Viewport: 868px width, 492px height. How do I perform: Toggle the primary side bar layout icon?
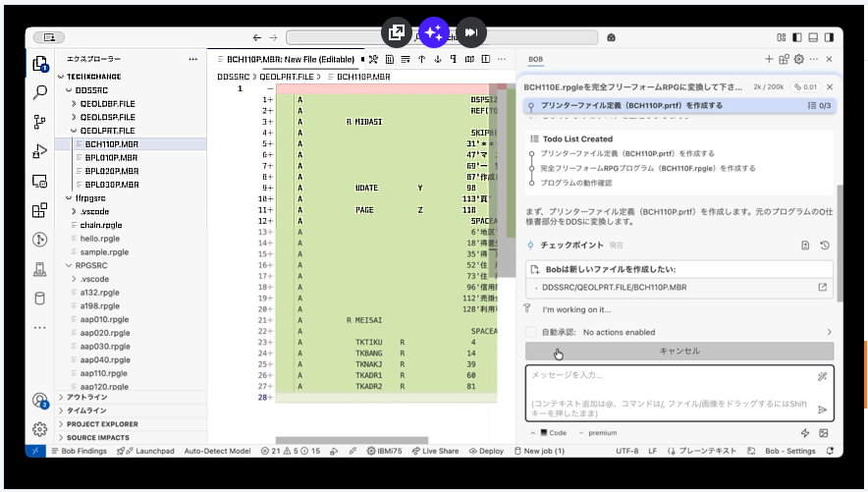(x=797, y=37)
